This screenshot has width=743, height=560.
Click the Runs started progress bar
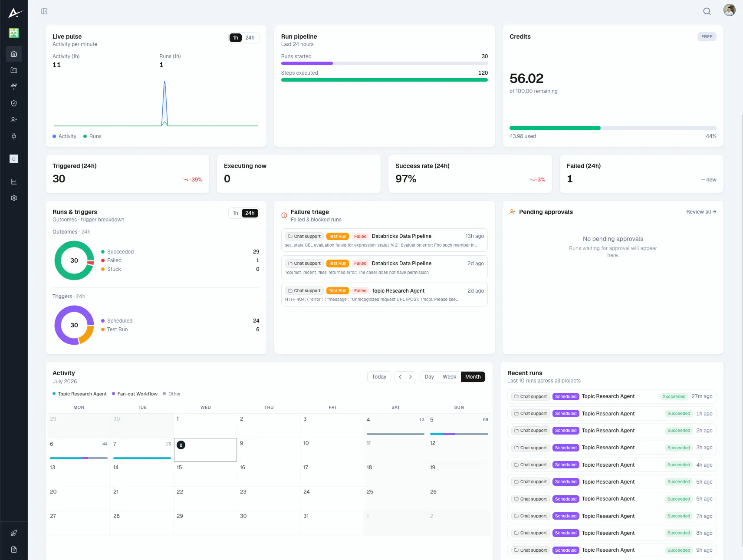[385, 63]
